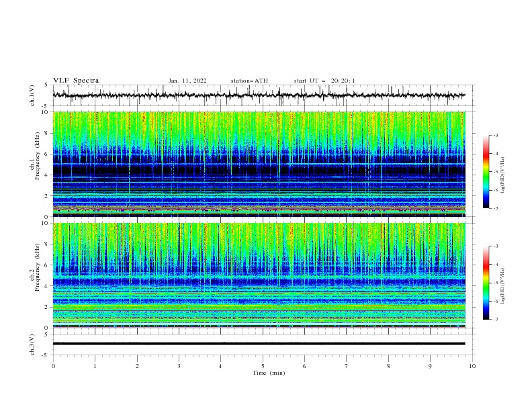Click ch.2 color bar 'log(PSD)(V²/Hz)' label

click(x=502, y=286)
